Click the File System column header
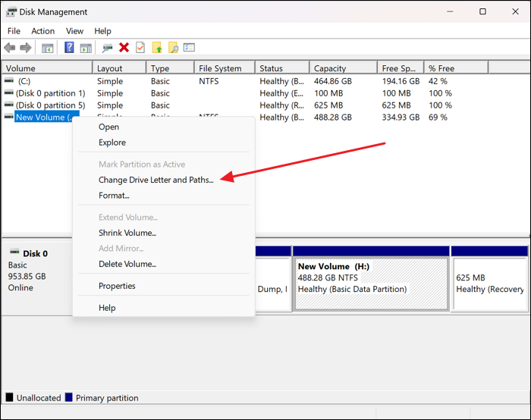The image size is (531, 420). (x=220, y=68)
